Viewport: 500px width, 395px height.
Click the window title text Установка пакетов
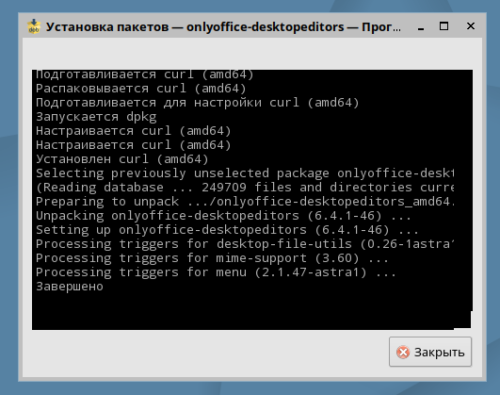pos(107,27)
